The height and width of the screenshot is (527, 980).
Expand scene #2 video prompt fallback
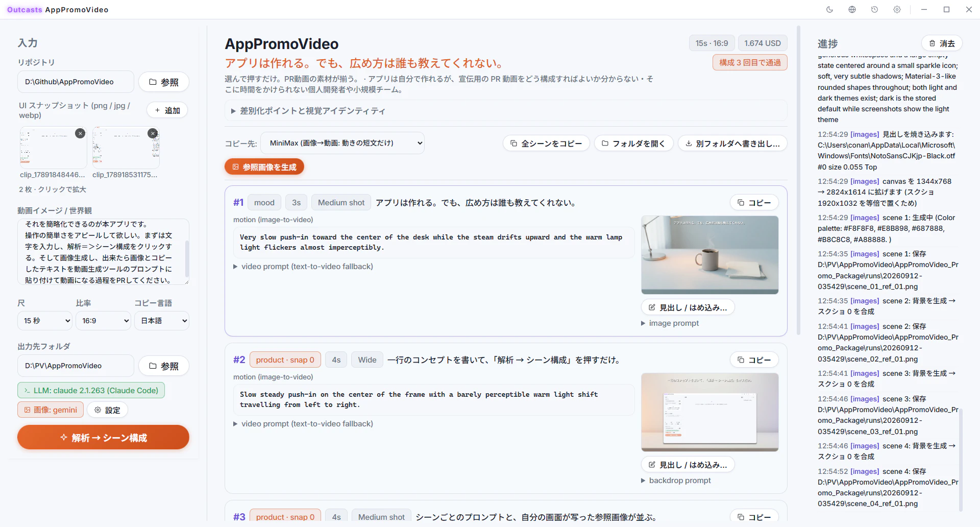click(303, 423)
